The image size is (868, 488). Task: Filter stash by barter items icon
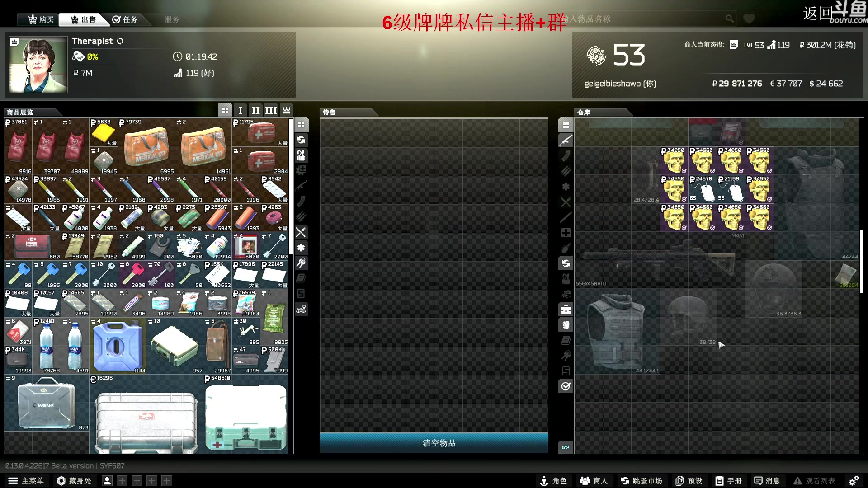[x=566, y=263]
